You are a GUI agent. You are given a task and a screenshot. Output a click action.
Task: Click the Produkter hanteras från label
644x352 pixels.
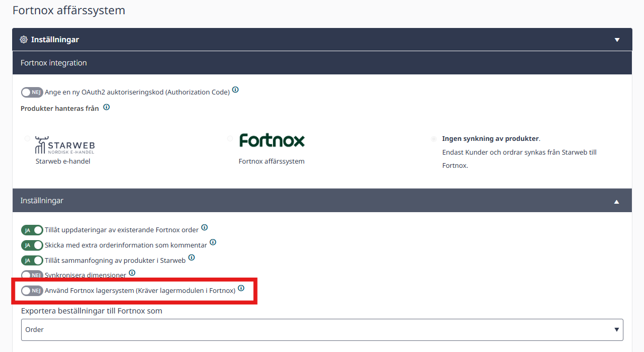pyautogui.click(x=60, y=109)
